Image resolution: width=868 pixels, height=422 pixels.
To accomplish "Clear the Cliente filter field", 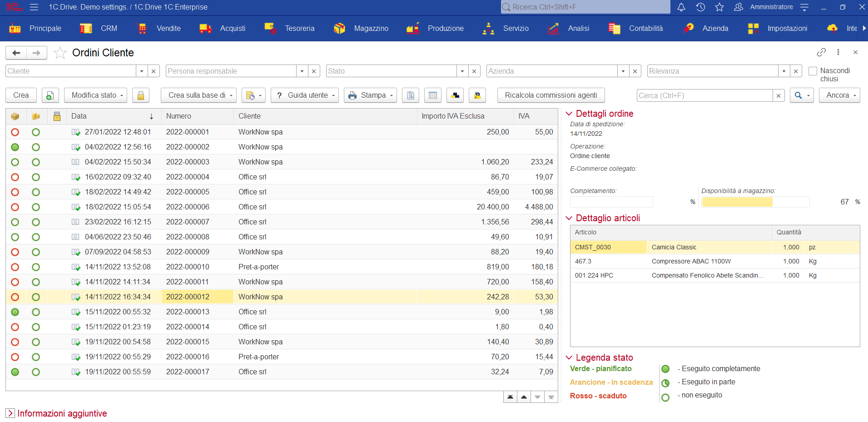I will [x=154, y=71].
